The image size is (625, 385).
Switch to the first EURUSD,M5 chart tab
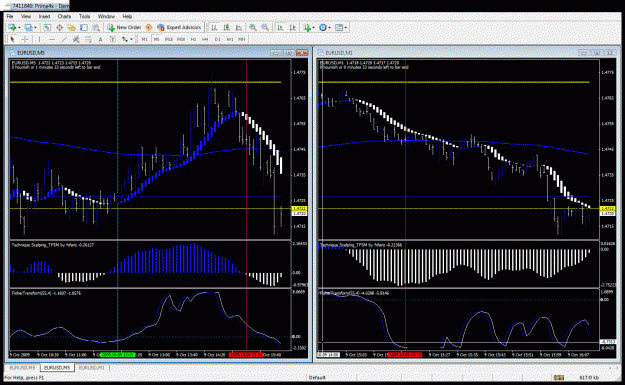click(x=22, y=368)
